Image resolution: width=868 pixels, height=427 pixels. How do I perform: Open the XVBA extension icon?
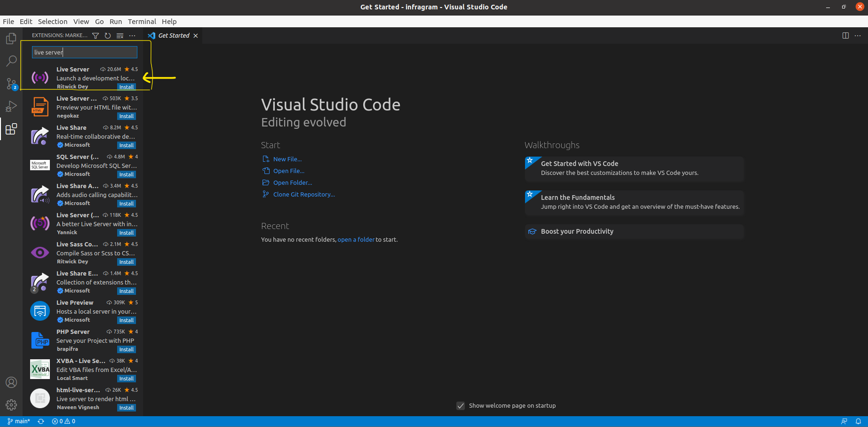pos(40,369)
